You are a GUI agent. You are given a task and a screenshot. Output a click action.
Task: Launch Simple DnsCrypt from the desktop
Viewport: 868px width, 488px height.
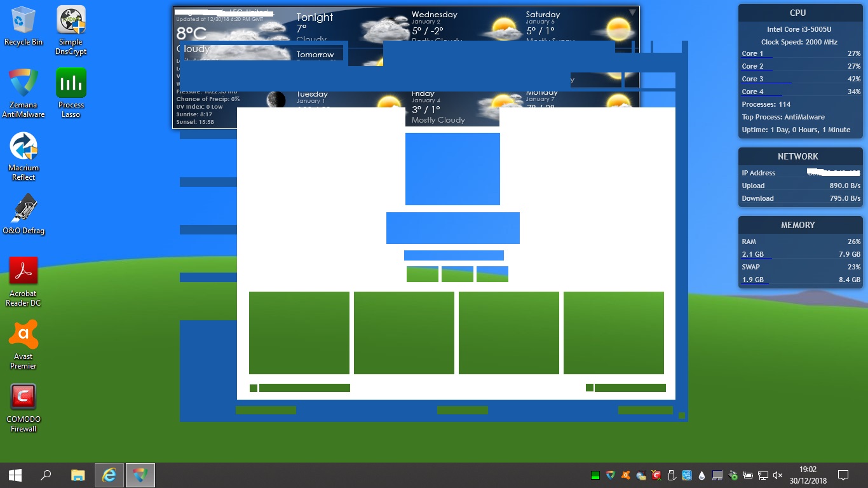point(71,30)
